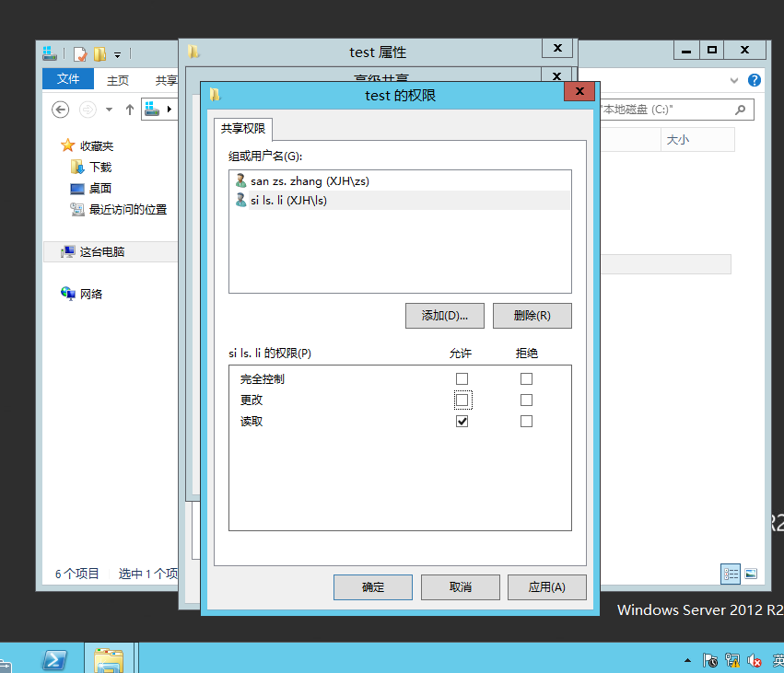Check Deny for Full Control (完全控制)

pyautogui.click(x=526, y=378)
